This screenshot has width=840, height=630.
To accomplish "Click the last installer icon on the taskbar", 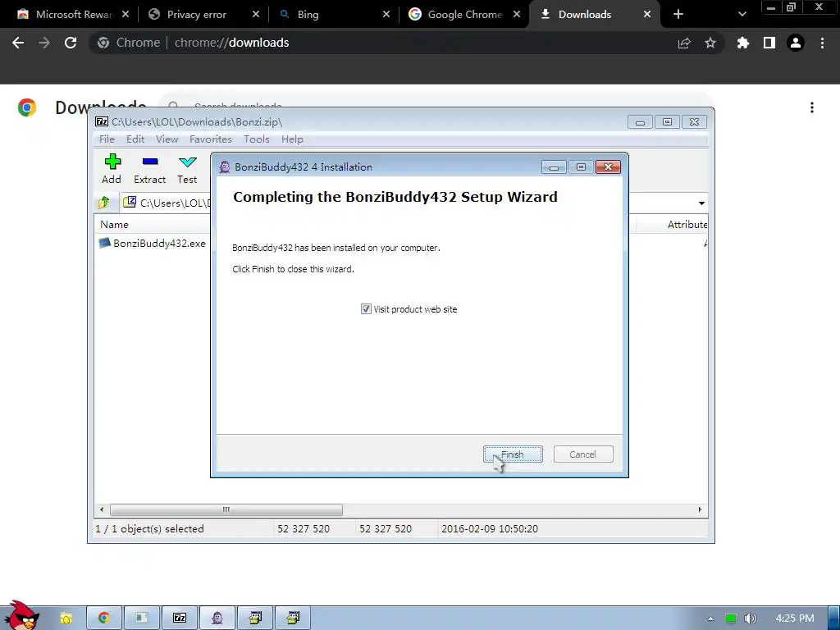I will coord(293,619).
